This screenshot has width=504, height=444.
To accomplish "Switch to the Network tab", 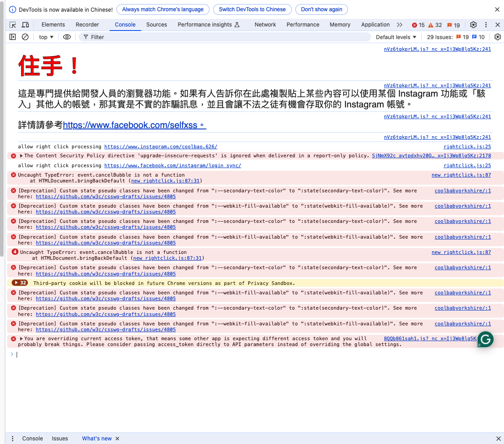I will 265,25.
